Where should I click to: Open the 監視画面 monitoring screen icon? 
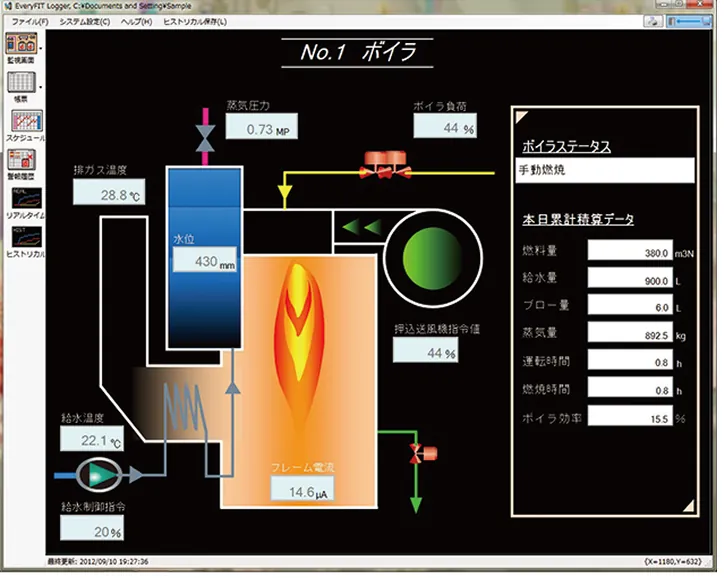click(x=21, y=44)
